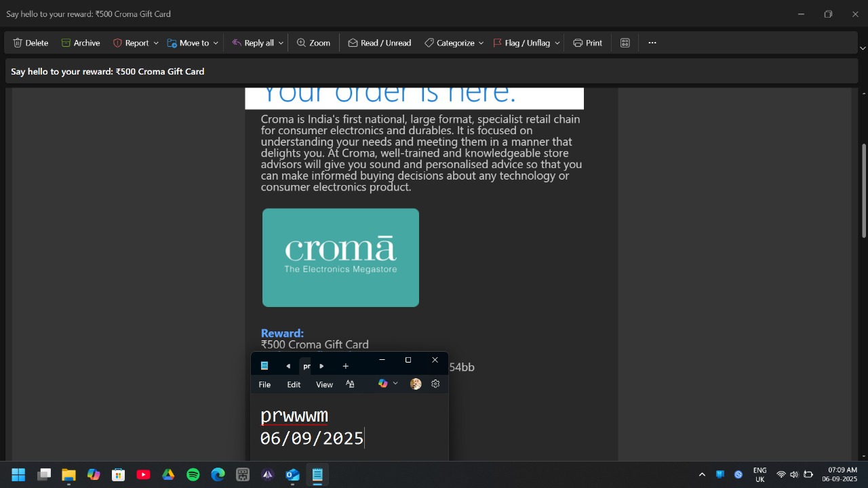This screenshot has width=868, height=488.
Task: Click the Report button in toolbar
Action: click(131, 43)
